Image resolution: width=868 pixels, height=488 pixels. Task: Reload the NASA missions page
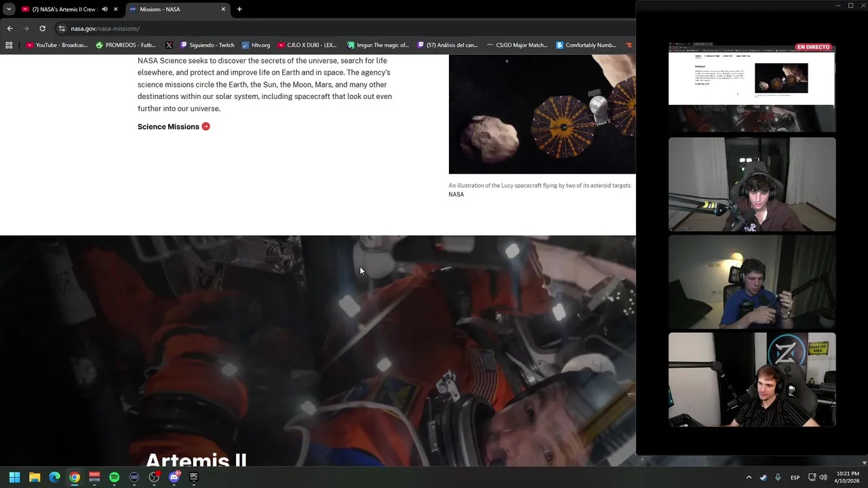[42, 28]
